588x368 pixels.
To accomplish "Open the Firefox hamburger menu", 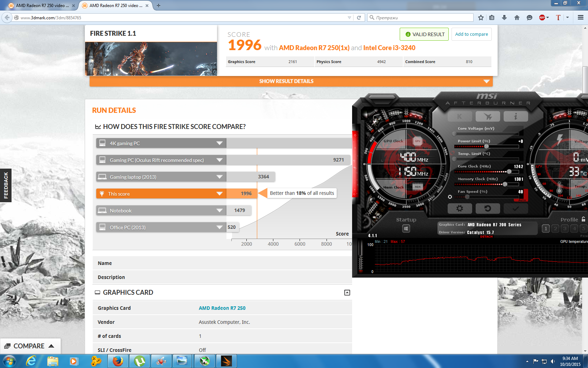I will (x=580, y=18).
